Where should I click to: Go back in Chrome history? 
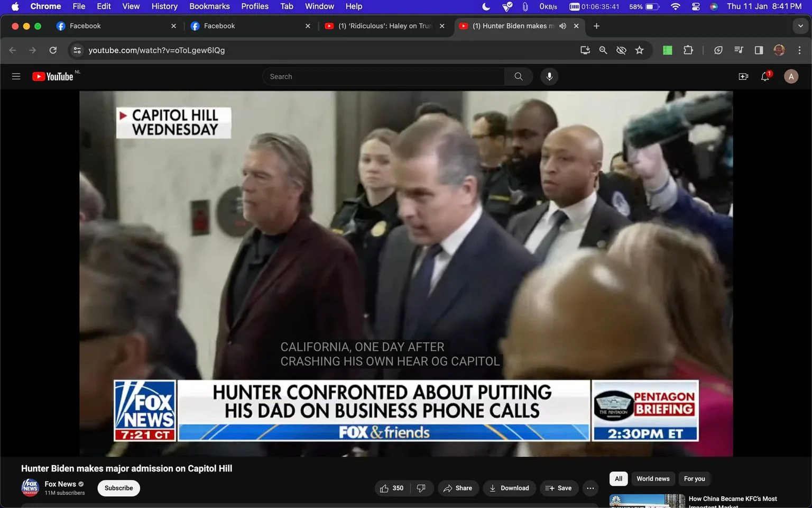click(x=13, y=50)
